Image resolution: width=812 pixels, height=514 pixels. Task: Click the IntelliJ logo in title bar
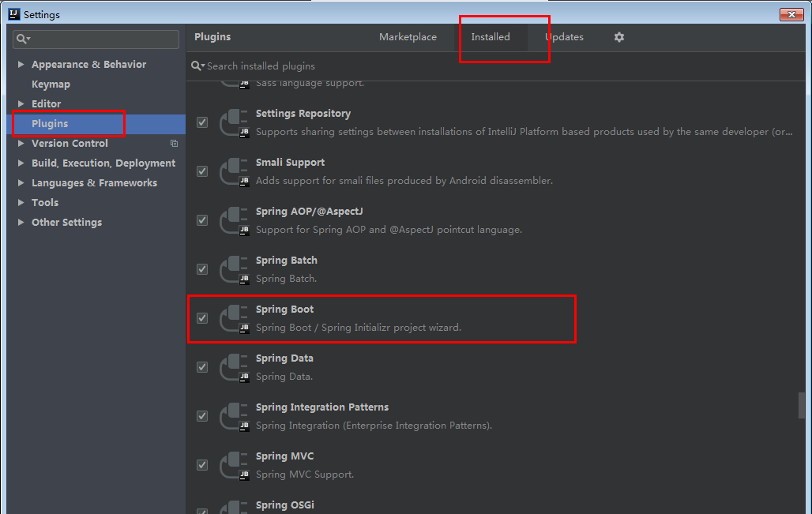[14, 14]
